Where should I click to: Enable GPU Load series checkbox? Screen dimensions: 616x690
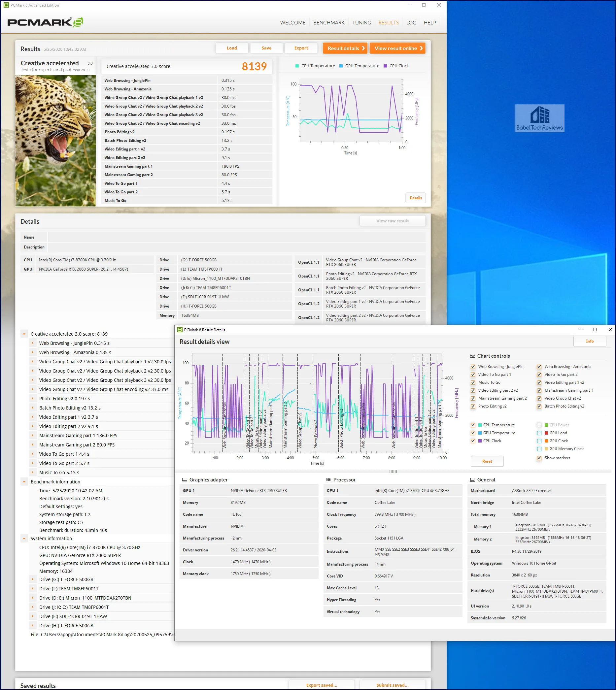tap(539, 433)
